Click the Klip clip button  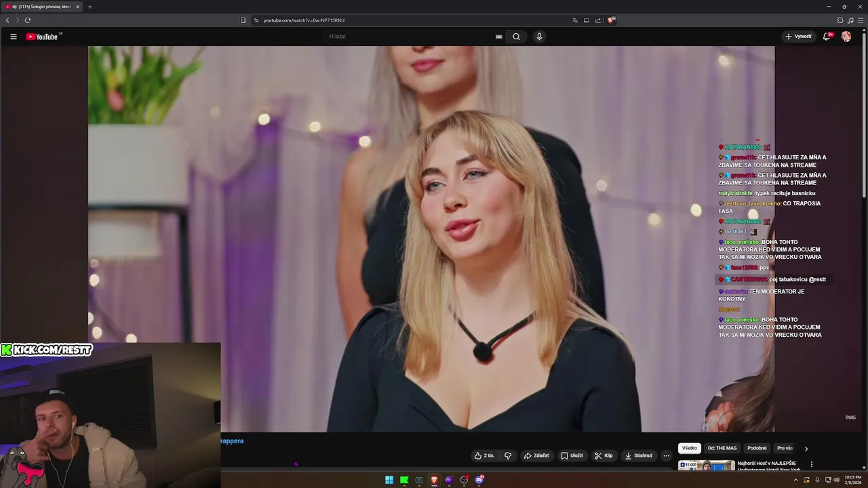point(604,455)
